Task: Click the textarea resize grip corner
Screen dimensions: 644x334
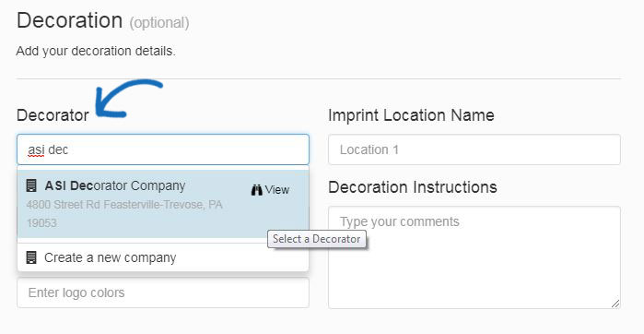Action: [x=615, y=304]
